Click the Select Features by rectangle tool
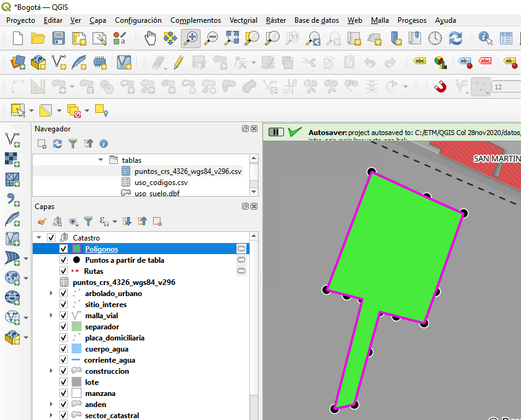The width and height of the screenshot is (521, 420). [18, 110]
